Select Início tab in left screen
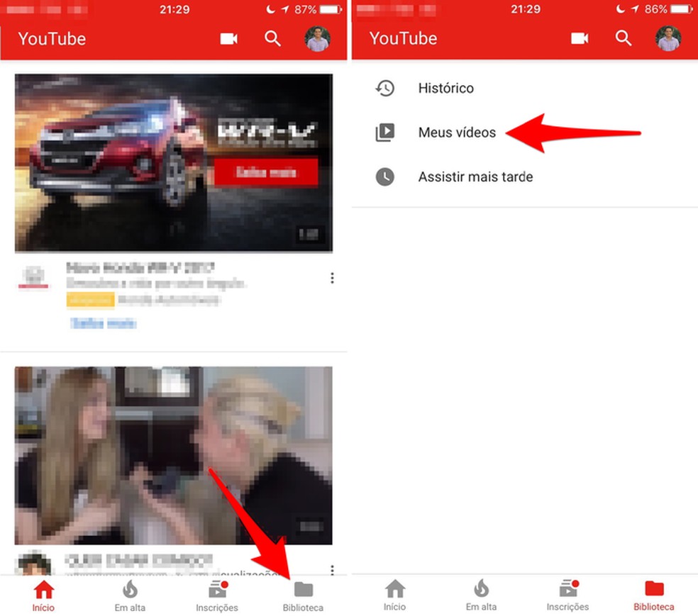 (x=44, y=596)
